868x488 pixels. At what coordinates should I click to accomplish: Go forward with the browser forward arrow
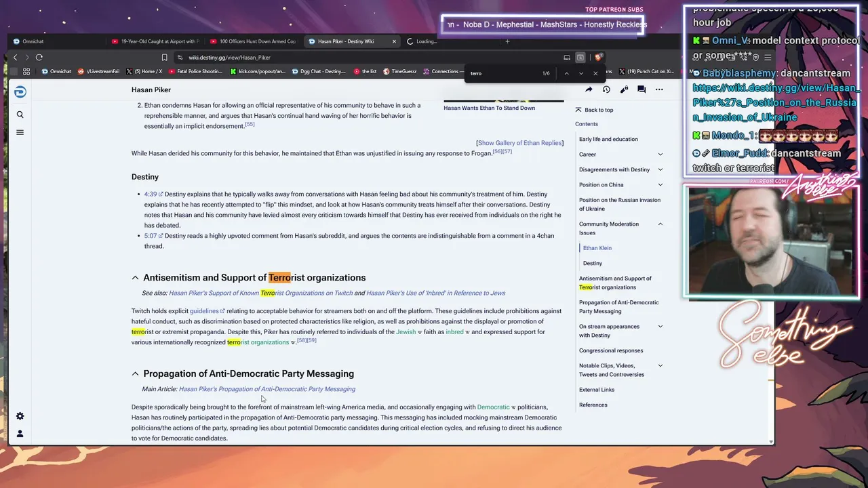(26, 58)
